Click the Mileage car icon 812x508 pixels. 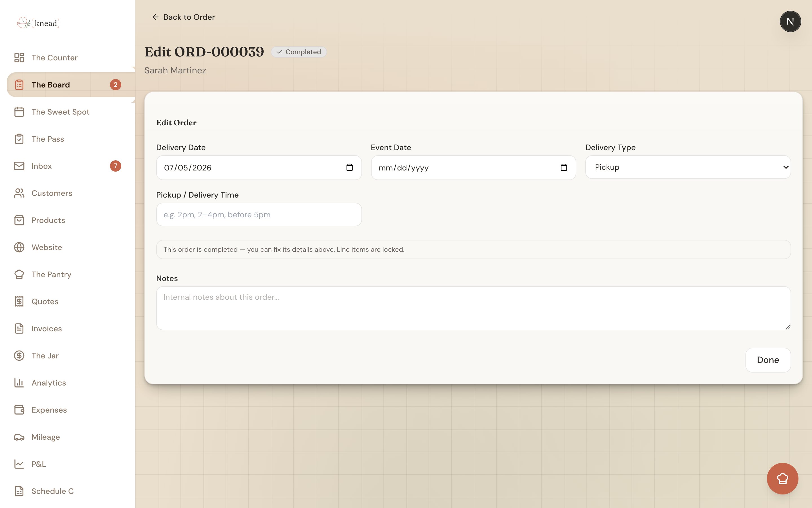(x=19, y=437)
